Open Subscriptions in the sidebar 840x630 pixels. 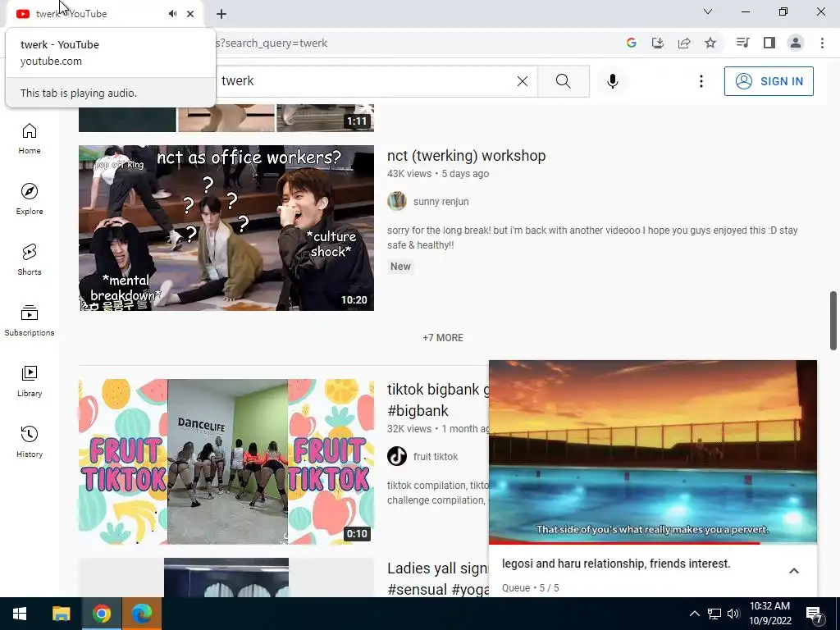click(x=30, y=321)
